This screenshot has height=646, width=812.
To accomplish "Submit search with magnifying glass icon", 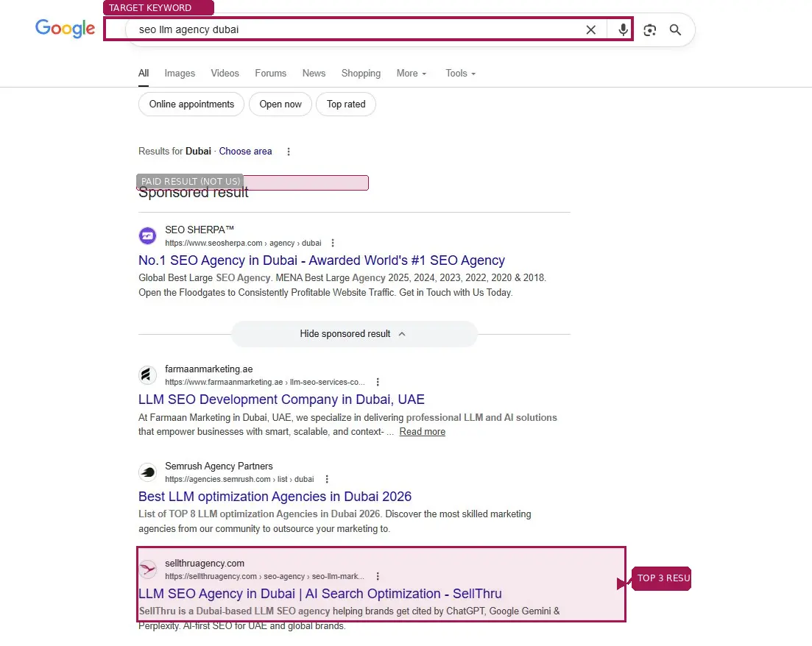I will pyautogui.click(x=675, y=30).
